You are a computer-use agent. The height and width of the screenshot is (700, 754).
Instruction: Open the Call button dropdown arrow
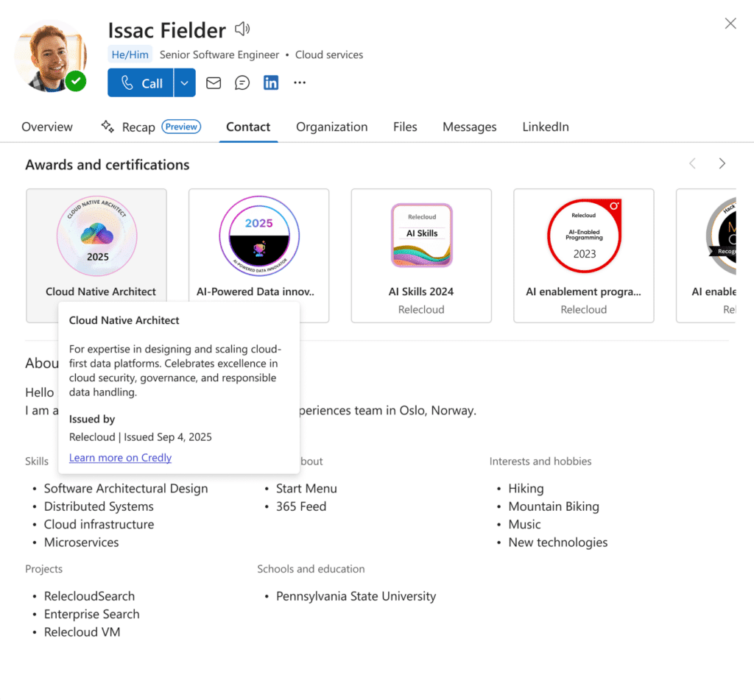click(x=184, y=82)
